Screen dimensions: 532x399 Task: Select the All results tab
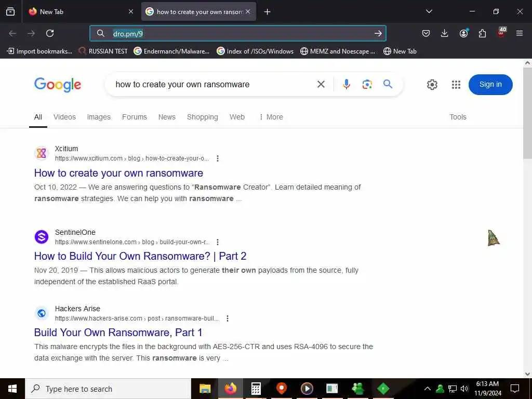coord(38,117)
